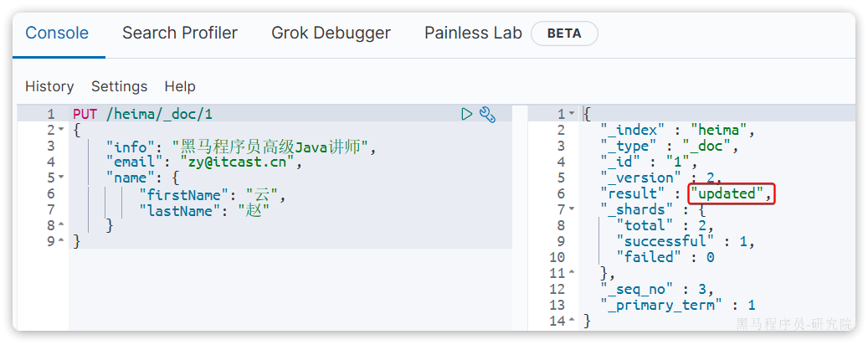Screen dimensions: 868x345
Task: Click the fold marker on request line 9
Action: pos(62,241)
